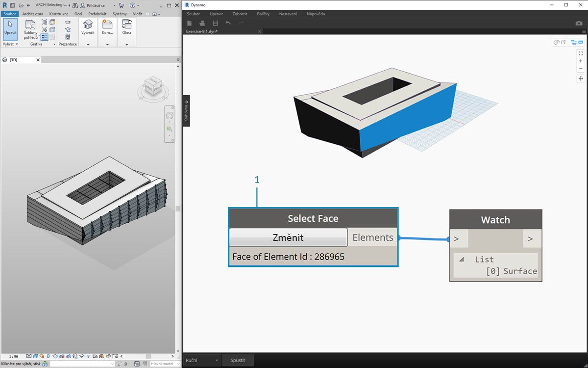This screenshot has height=368, width=588.
Task: Click the Změnit button in Select Face node
Action: 288,237
